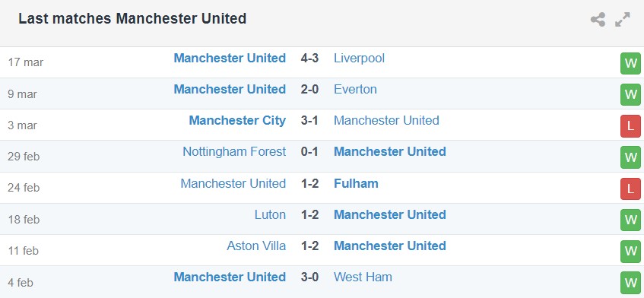This screenshot has height=298, width=644.
Task: Expand the widget with the fullscreen arrows icon
Action: (622, 19)
